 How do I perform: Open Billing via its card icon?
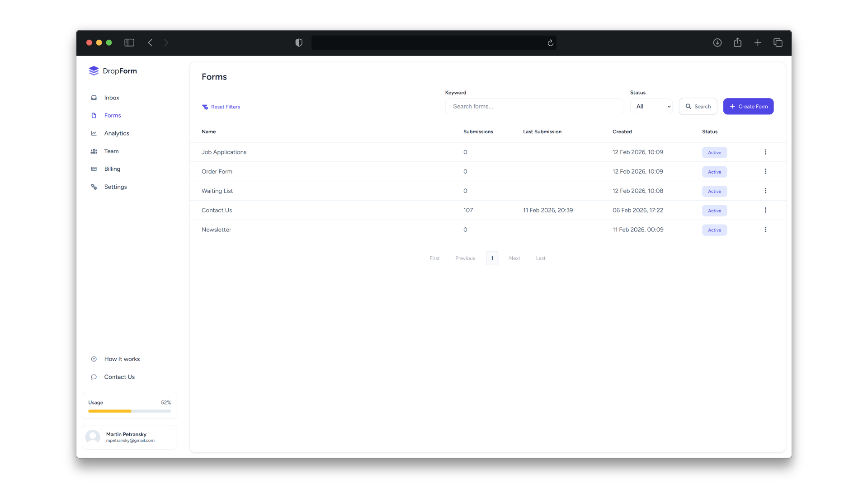[x=94, y=169]
